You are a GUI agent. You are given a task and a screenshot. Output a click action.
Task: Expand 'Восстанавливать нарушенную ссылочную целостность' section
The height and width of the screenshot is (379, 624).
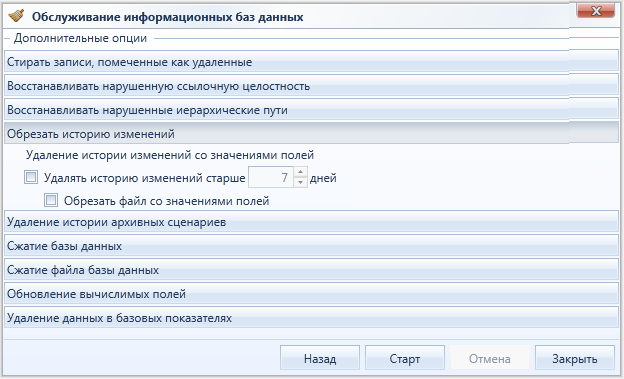point(311,86)
